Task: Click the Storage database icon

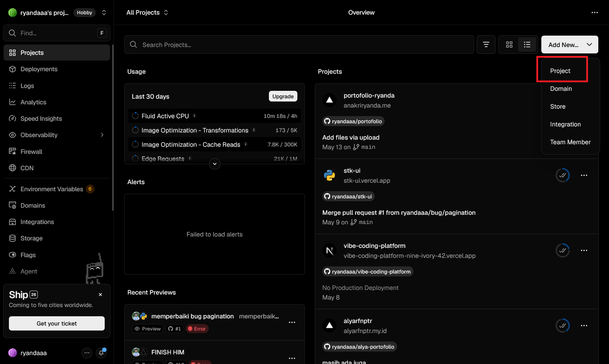Action: (12, 238)
